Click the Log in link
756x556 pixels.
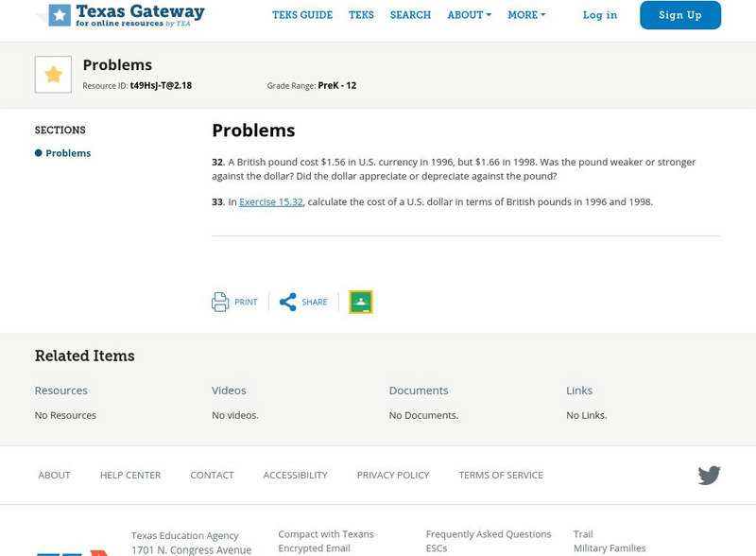pos(599,15)
